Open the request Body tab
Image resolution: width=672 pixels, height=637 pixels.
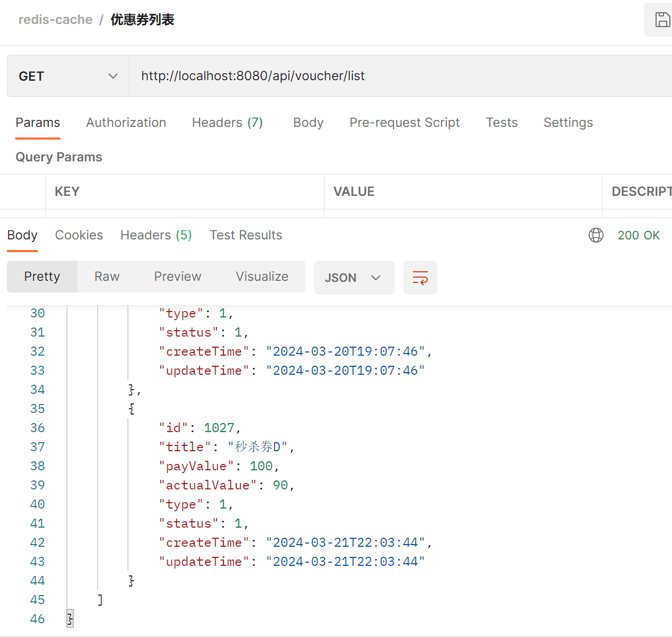(308, 123)
